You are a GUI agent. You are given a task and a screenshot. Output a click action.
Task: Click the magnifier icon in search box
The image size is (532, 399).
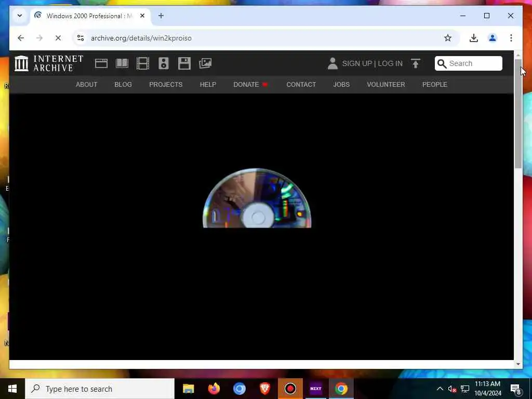pyautogui.click(x=442, y=63)
